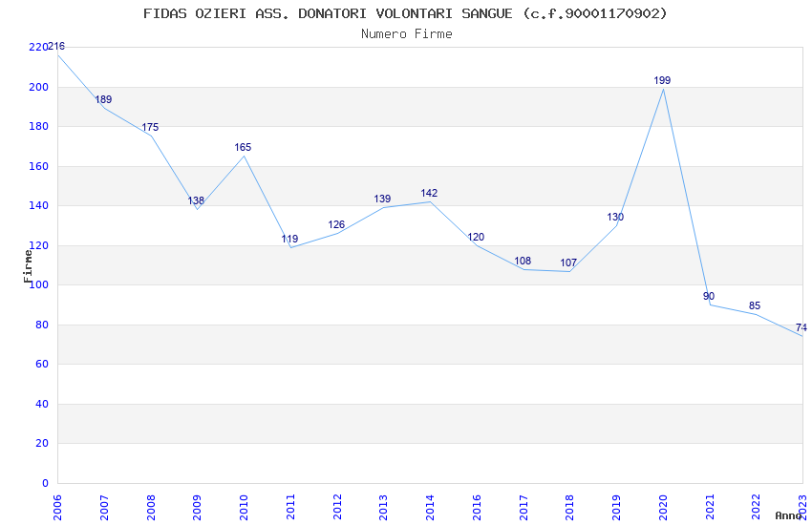Select the data label 119 for 2011
This screenshot has height=525, width=812.
point(289,239)
